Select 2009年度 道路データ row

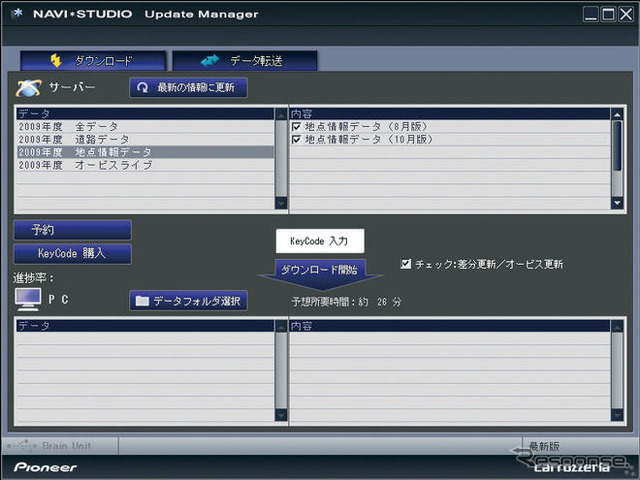tap(145, 139)
